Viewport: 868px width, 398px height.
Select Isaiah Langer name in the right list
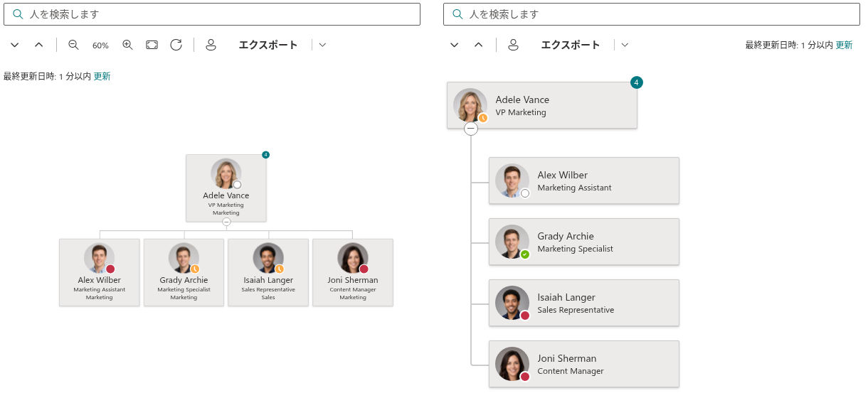pyautogui.click(x=567, y=297)
